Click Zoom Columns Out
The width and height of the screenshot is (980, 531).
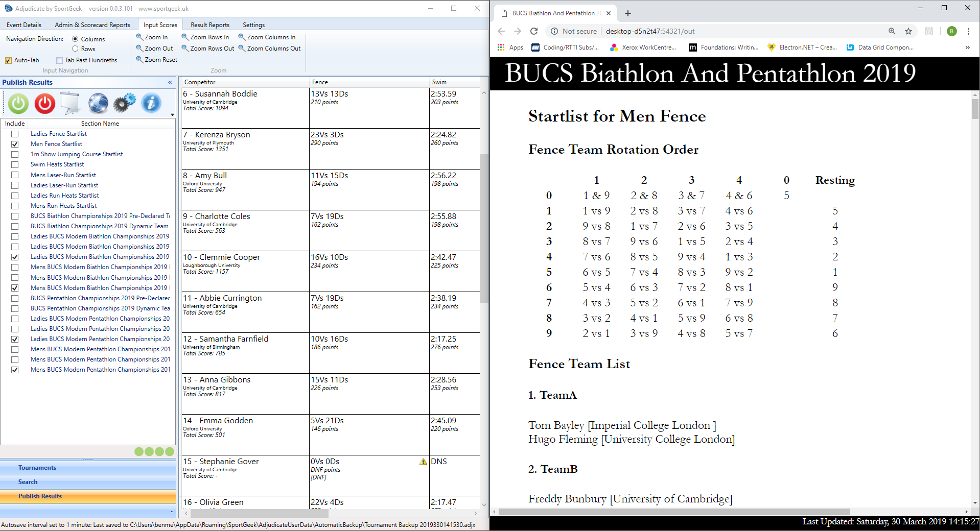pyautogui.click(x=270, y=49)
